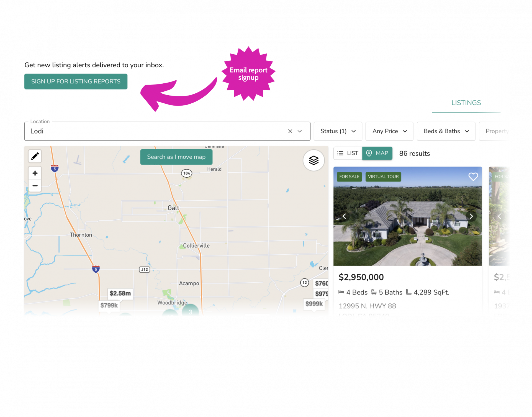532x417 pixels.
Task: Select the draw pencil tool on map
Action: click(35, 156)
